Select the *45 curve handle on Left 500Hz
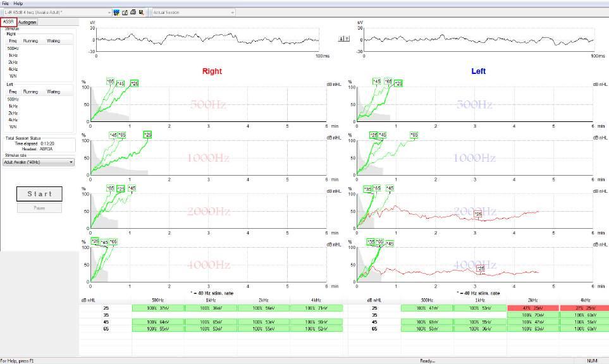This screenshot has width=609, height=364. click(377, 82)
